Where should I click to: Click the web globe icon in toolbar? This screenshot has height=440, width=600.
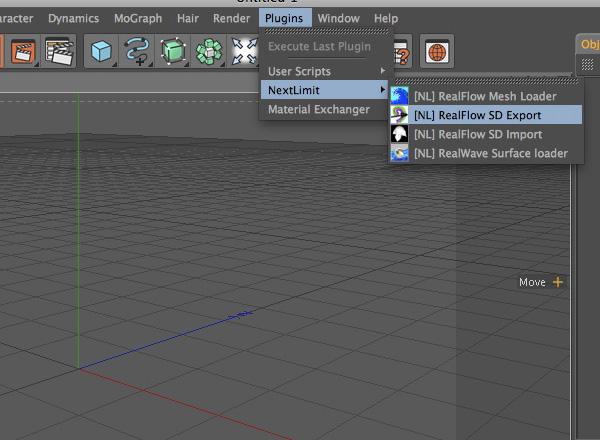[x=437, y=51]
